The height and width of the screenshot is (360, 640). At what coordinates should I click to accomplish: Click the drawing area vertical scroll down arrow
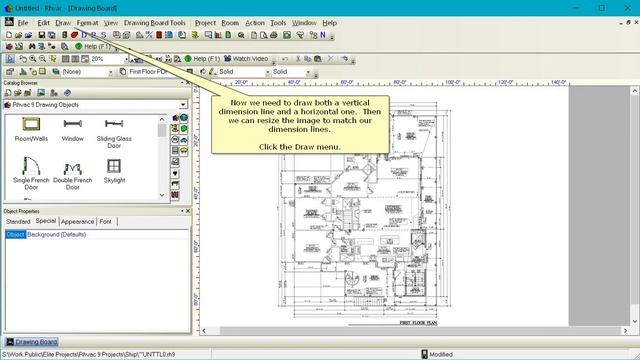pos(635,322)
